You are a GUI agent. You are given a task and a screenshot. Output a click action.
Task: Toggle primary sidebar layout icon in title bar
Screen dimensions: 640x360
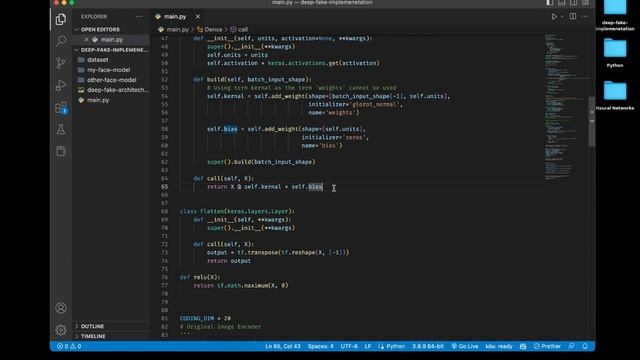coord(550,2)
